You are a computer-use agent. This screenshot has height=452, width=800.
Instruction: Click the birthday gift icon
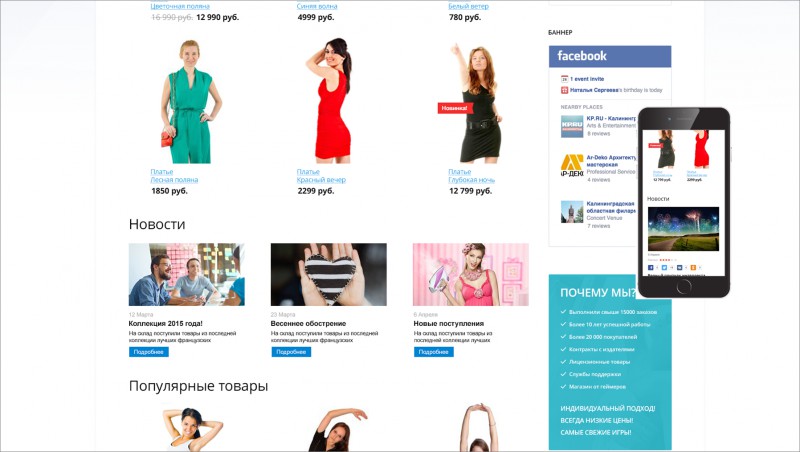[564, 90]
